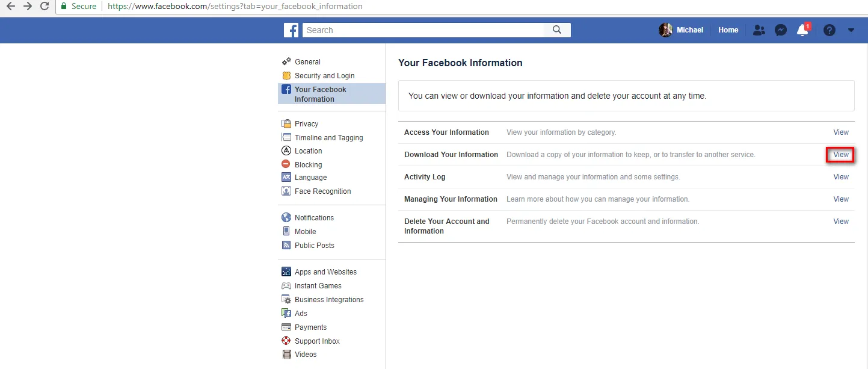Screen dimensions: 868x369
Task: Click inside the Search field
Action: pyautogui.click(x=421, y=29)
